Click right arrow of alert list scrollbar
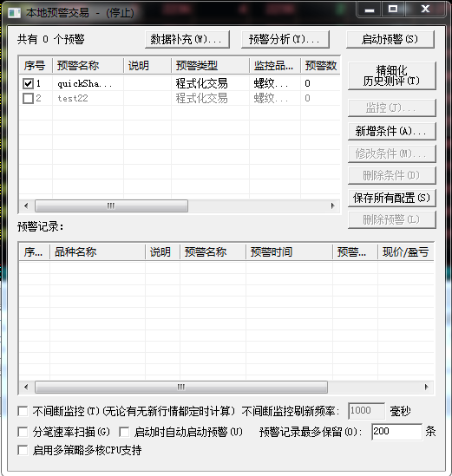Viewport: 452px width, 476px height. click(333, 205)
